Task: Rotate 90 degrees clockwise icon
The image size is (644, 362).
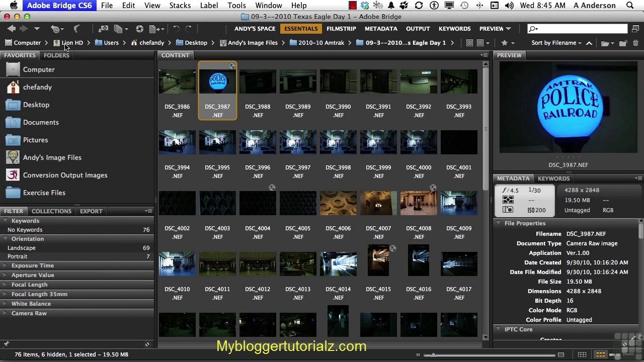Action: [189, 29]
